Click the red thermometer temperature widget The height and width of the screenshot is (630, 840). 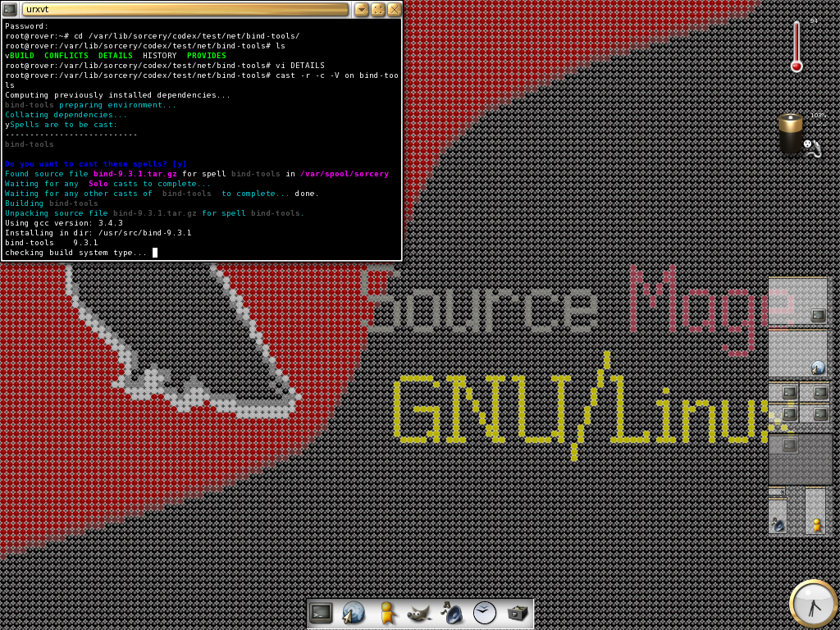pos(797,47)
